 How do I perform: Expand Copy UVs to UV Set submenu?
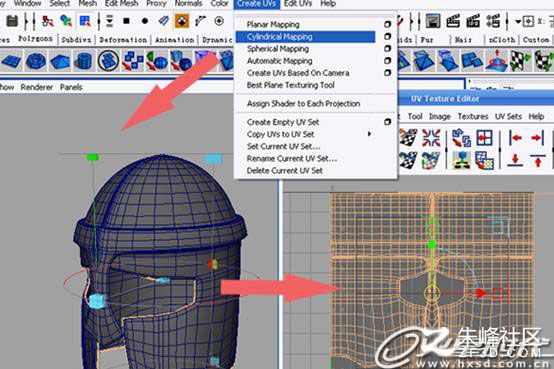point(369,134)
